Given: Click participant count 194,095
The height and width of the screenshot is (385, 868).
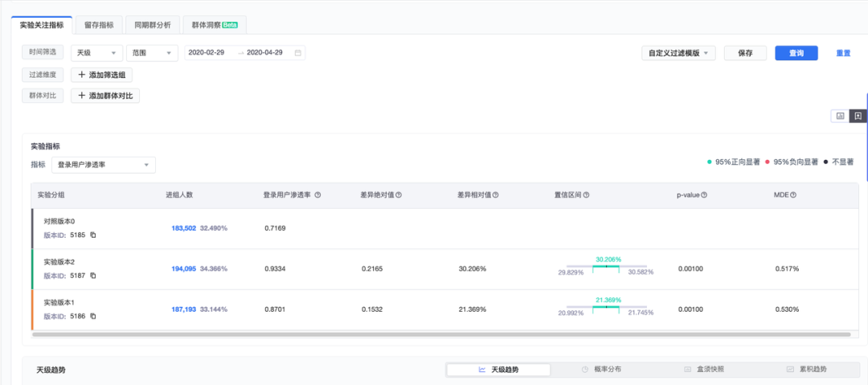Looking at the screenshot, I should click(184, 268).
